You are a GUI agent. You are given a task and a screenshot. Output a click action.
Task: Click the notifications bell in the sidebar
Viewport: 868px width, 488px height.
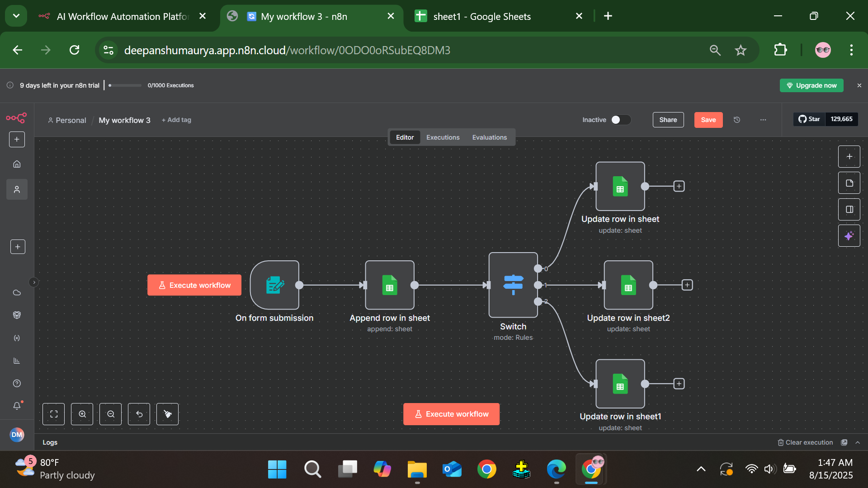click(x=17, y=406)
